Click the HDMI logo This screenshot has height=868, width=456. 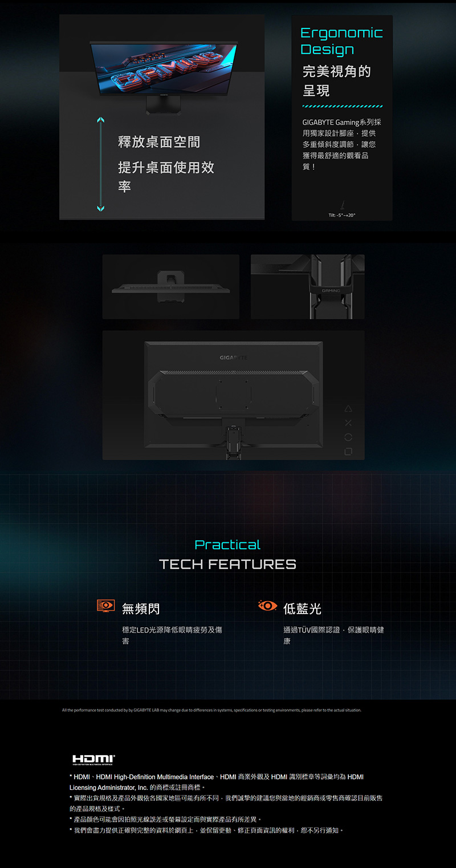tap(94, 759)
